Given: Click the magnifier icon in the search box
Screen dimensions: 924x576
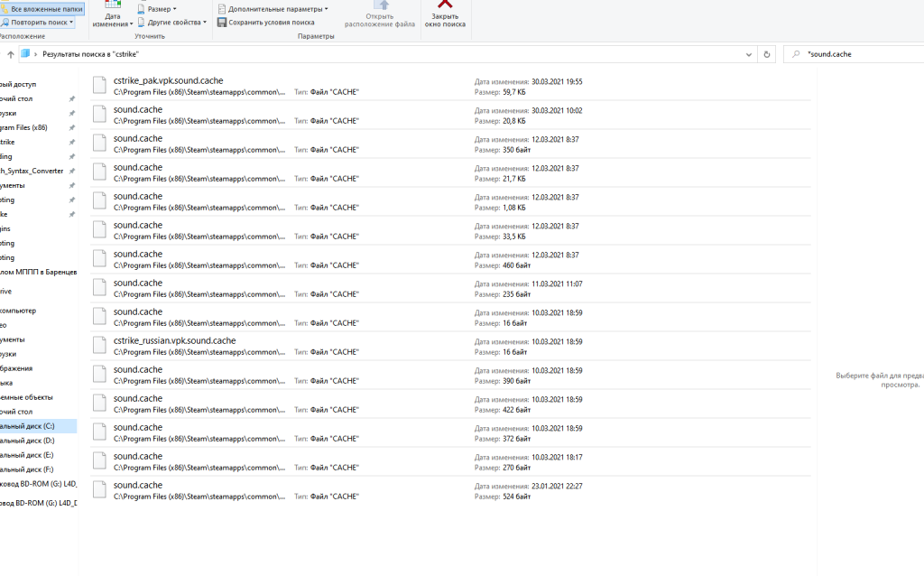Looking at the screenshot, I should tap(795, 54).
